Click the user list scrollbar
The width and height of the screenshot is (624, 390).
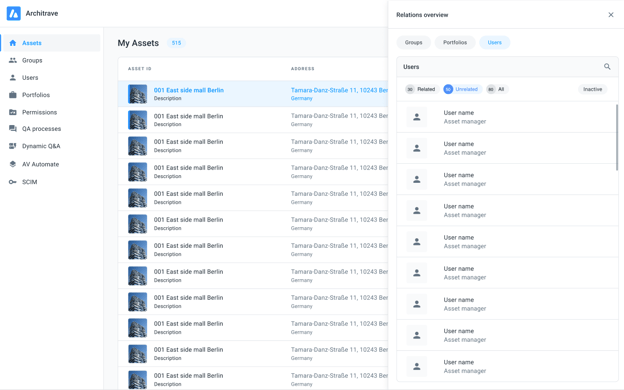[x=617, y=137]
